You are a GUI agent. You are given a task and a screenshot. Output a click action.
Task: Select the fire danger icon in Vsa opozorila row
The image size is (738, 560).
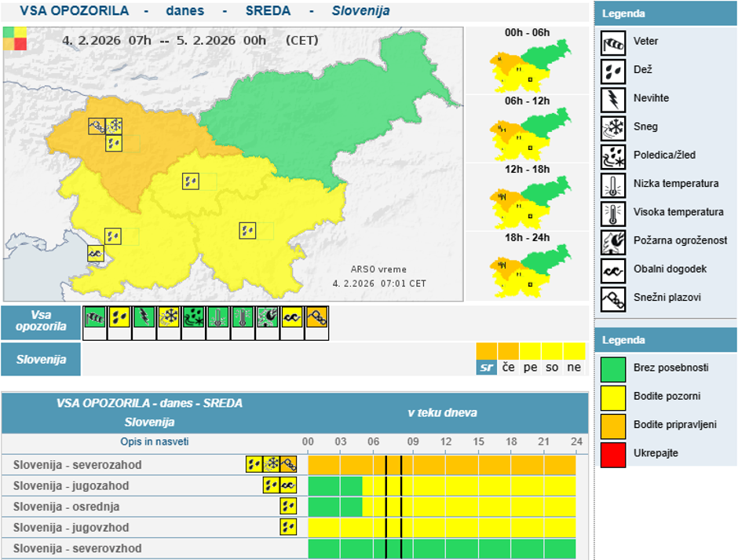pos(268,317)
